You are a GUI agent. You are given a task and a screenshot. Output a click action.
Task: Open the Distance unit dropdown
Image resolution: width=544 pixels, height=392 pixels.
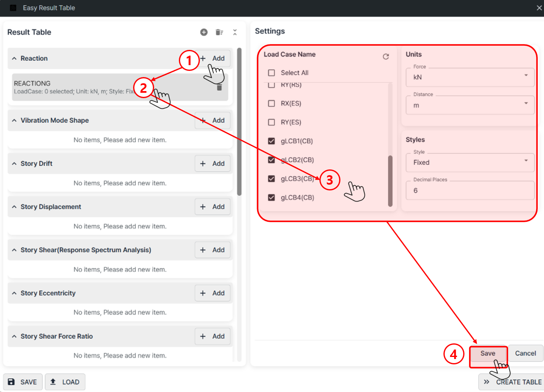(x=470, y=105)
